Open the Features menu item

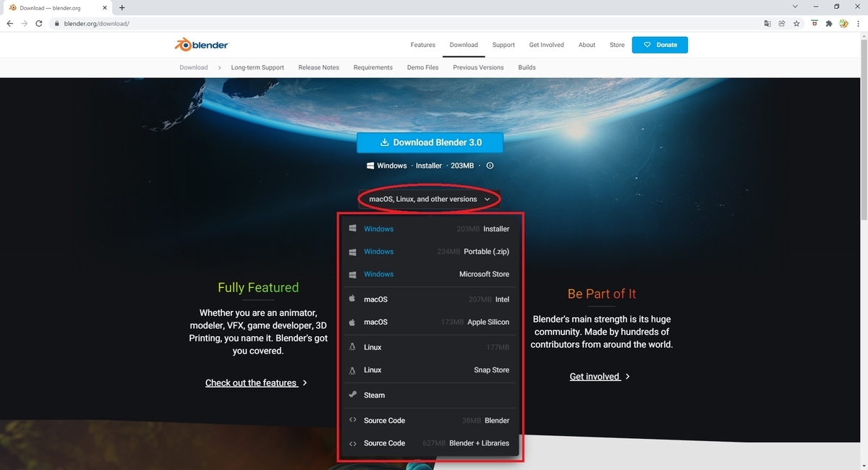pyautogui.click(x=423, y=45)
